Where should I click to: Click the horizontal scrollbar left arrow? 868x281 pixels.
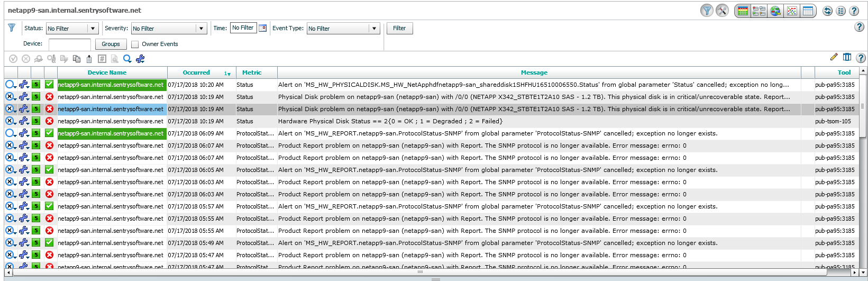click(x=9, y=273)
